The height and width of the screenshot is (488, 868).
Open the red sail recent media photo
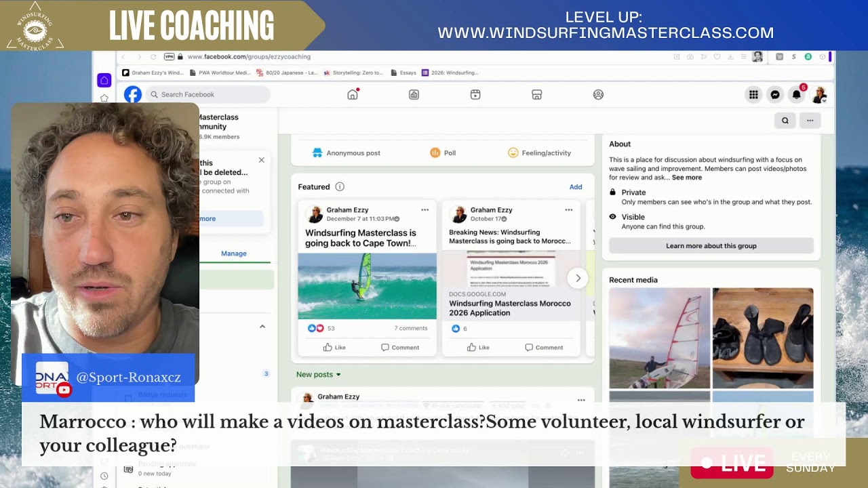pyautogui.click(x=660, y=338)
